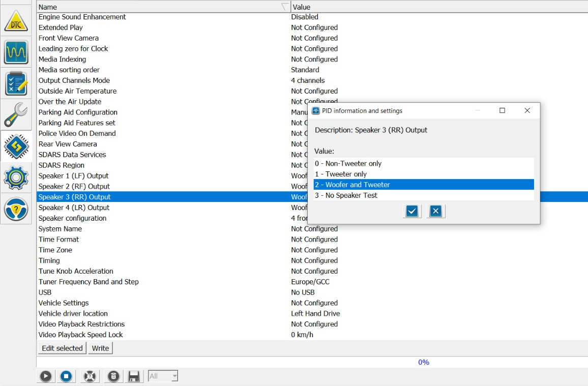
Task: Select the Outside Air Temperature row
Action: click(312, 91)
